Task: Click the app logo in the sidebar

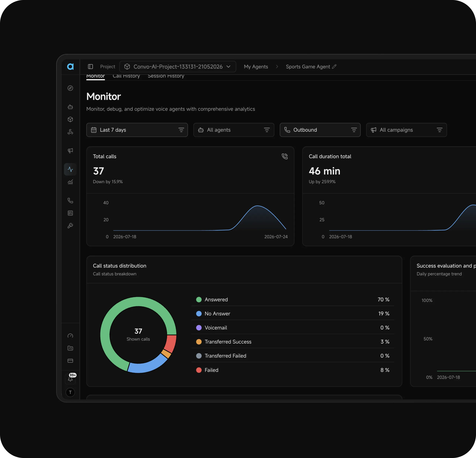Action: click(x=70, y=66)
